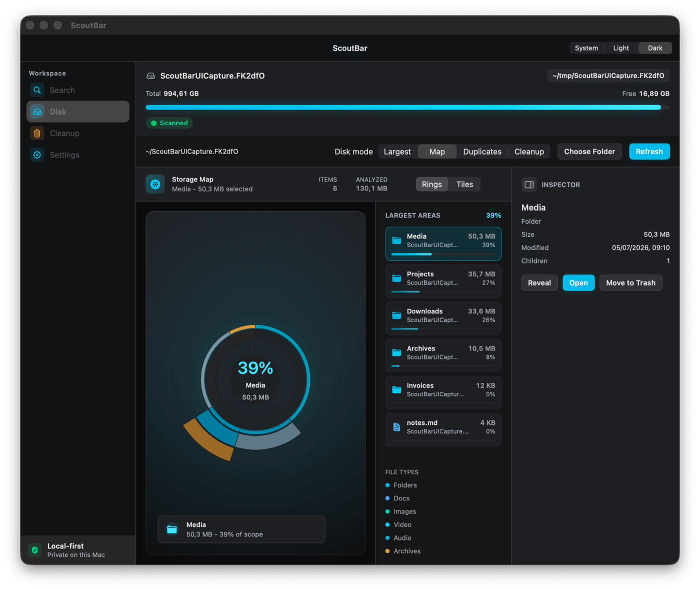The height and width of the screenshot is (590, 700).
Task: Click the Local-first shield icon
Action: point(34,550)
